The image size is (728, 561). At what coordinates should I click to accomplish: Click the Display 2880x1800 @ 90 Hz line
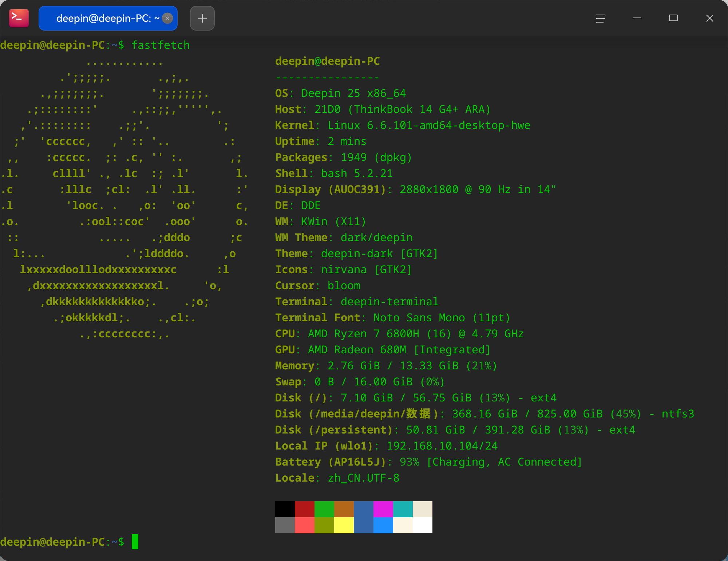pos(416,189)
